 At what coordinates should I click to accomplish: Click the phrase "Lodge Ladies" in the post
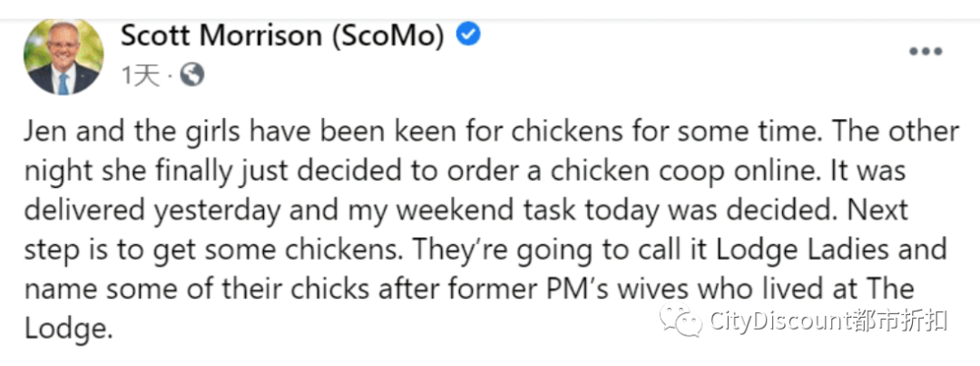click(803, 251)
